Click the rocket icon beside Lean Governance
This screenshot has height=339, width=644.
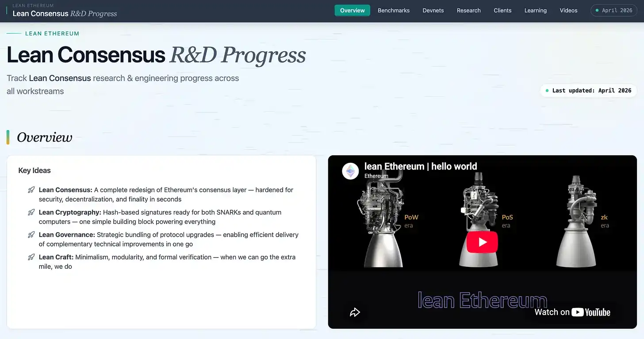(x=31, y=235)
